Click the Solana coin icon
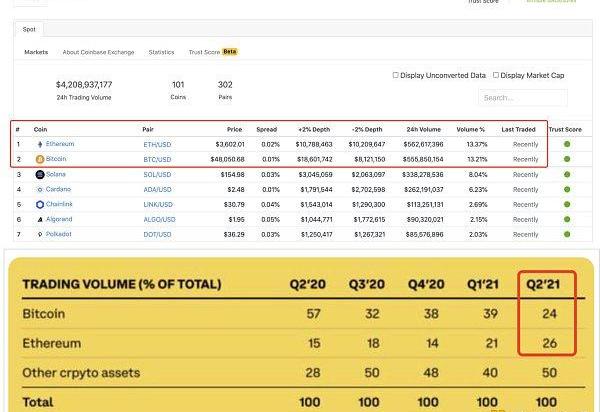This screenshot has width=600, height=412. 40,174
